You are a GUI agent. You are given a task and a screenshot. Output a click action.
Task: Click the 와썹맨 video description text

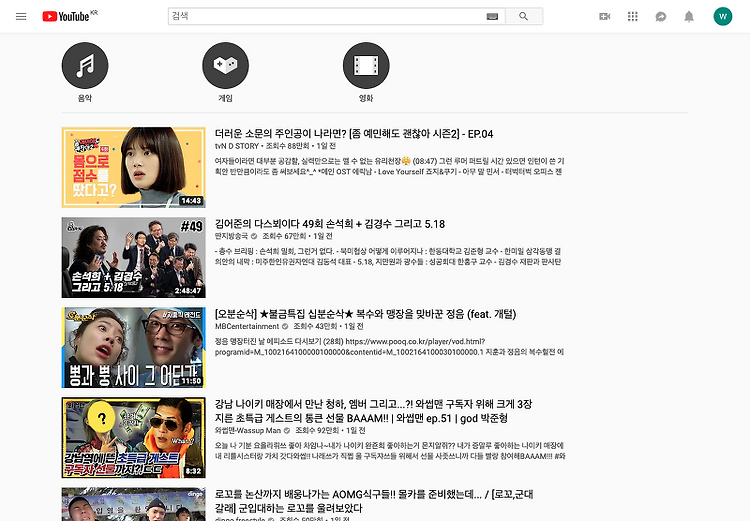pyautogui.click(x=390, y=451)
